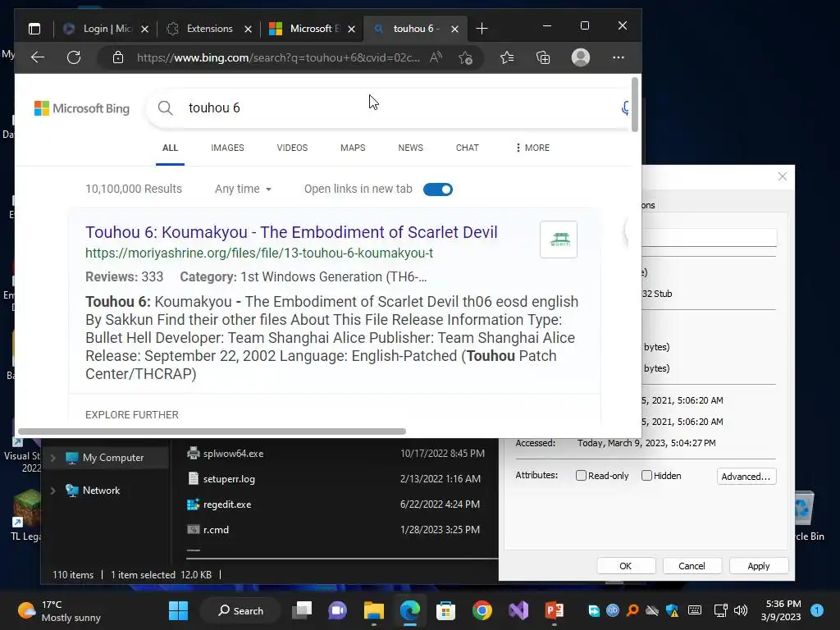Select the VIDEOS search tab
The width and height of the screenshot is (840, 630).
tap(292, 148)
